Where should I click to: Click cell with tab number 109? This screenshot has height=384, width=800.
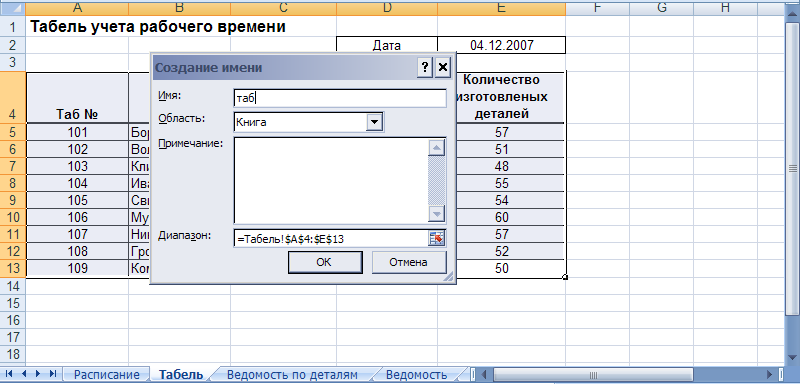77,268
